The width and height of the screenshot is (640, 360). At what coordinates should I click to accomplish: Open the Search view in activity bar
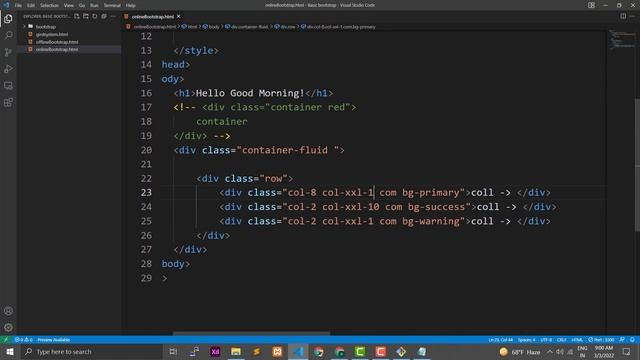[x=8, y=36]
